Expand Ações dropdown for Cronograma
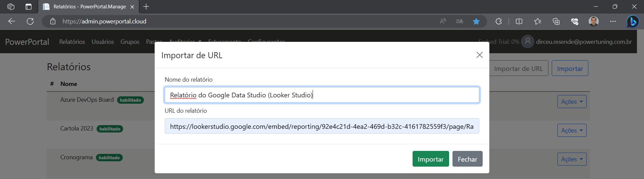644x179 pixels. pyautogui.click(x=572, y=159)
